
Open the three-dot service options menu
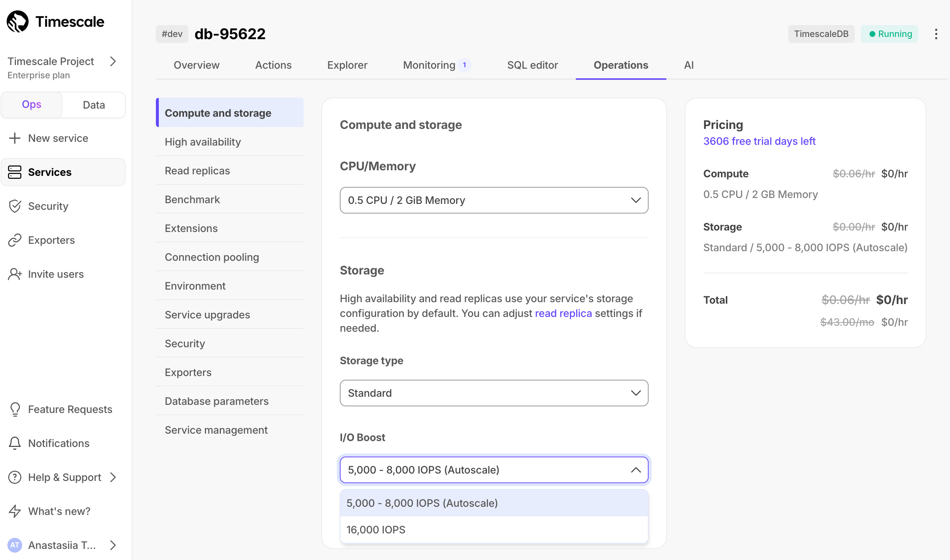coord(936,34)
